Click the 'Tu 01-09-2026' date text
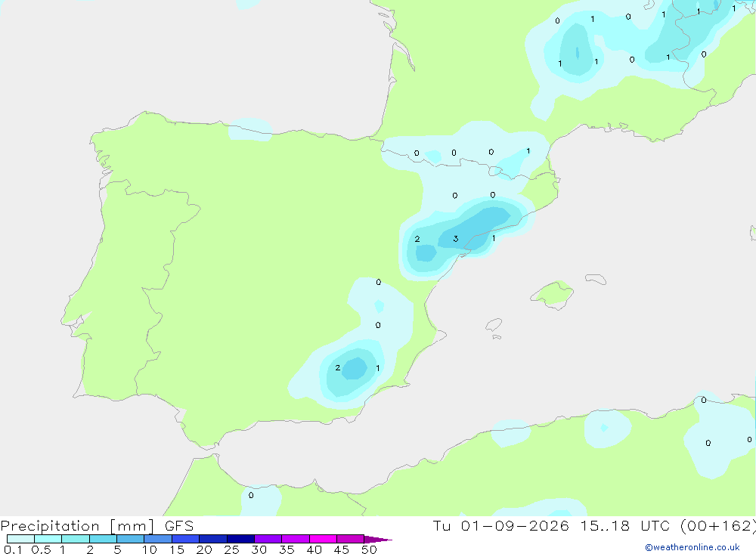Image resolution: width=756 pixels, height=554 pixels. (500, 526)
